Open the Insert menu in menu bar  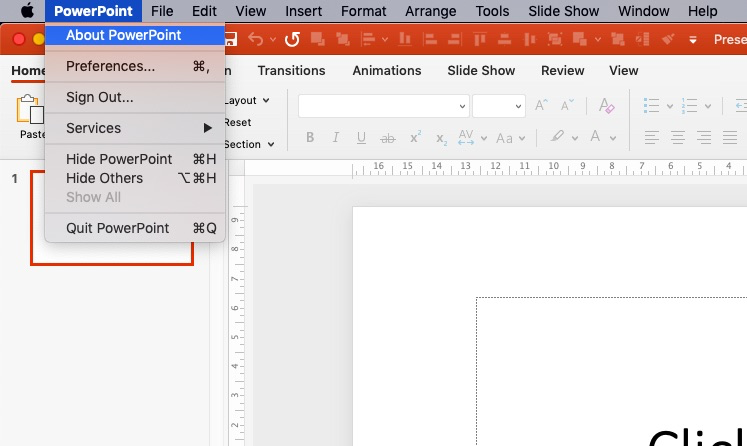(x=303, y=11)
